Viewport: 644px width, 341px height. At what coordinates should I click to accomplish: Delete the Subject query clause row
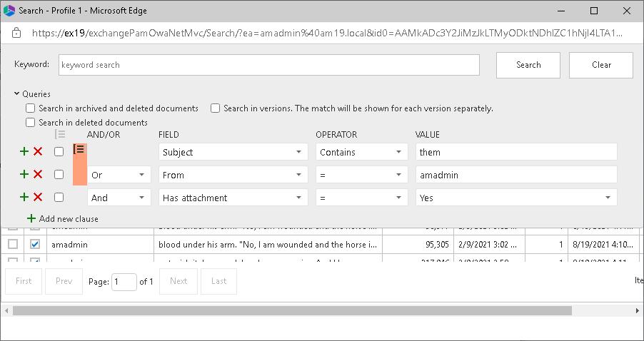(x=38, y=151)
